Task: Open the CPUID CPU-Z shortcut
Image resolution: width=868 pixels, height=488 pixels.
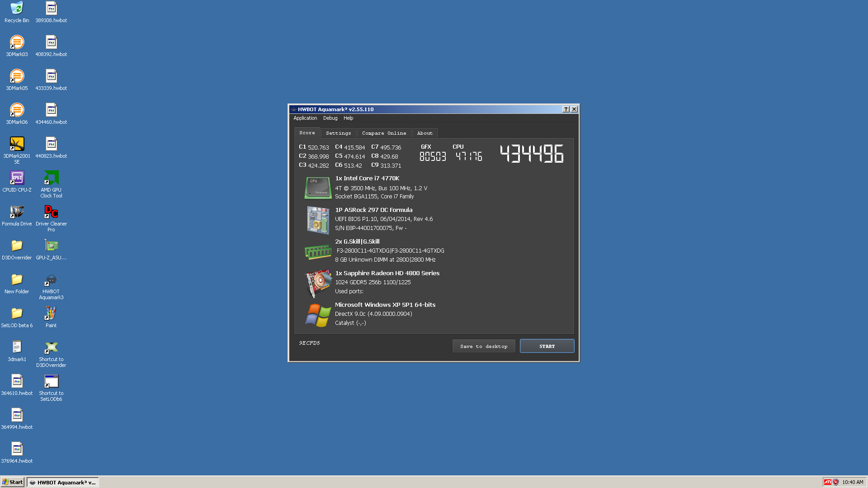Action: [17, 182]
